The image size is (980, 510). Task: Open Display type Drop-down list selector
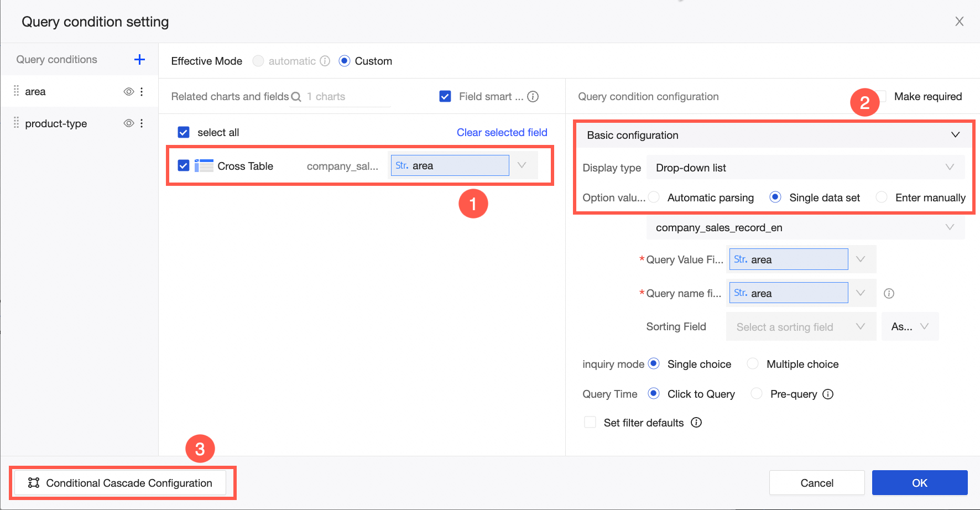(806, 168)
